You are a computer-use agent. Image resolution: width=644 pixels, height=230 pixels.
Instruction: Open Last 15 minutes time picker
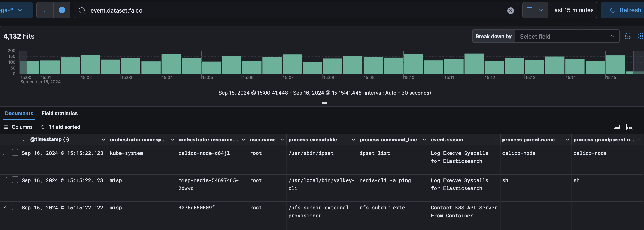[572, 10]
